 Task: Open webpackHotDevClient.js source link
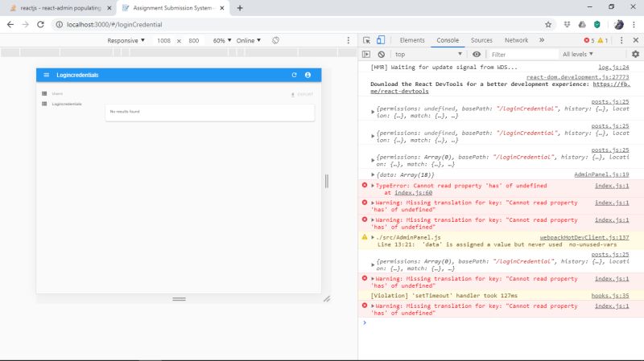[584, 237]
